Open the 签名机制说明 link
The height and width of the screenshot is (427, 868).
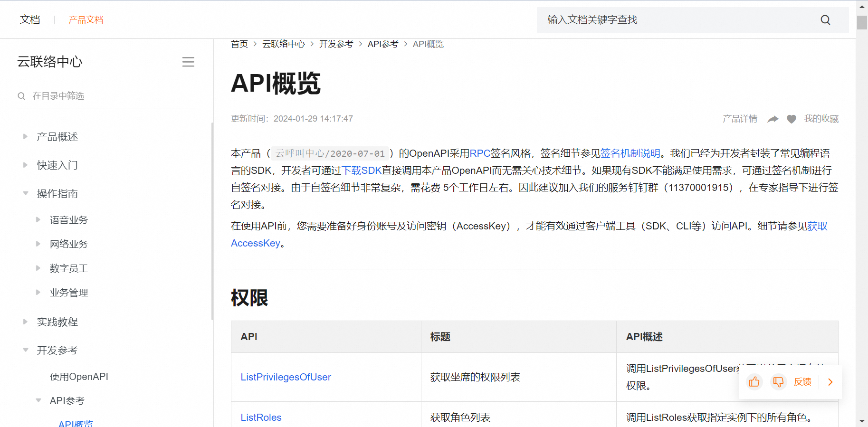(x=630, y=153)
